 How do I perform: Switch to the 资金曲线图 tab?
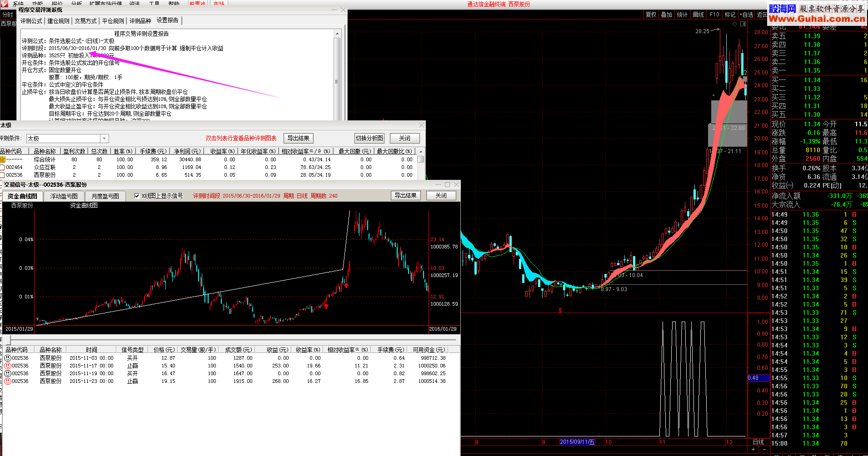pyautogui.click(x=22, y=196)
